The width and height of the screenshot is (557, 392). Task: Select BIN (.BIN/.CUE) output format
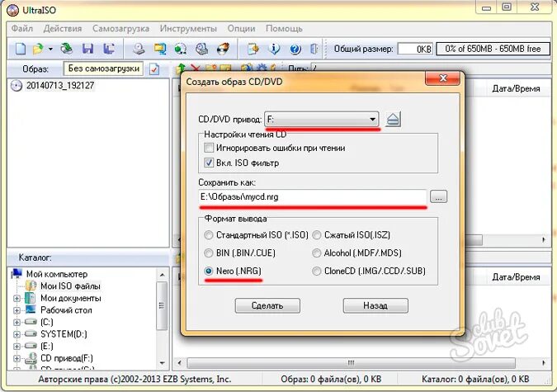[209, 253]
